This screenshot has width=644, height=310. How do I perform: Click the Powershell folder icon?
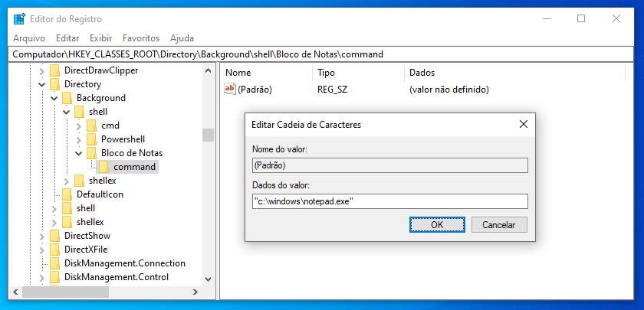pyautogui.click(x=91, y=139)
